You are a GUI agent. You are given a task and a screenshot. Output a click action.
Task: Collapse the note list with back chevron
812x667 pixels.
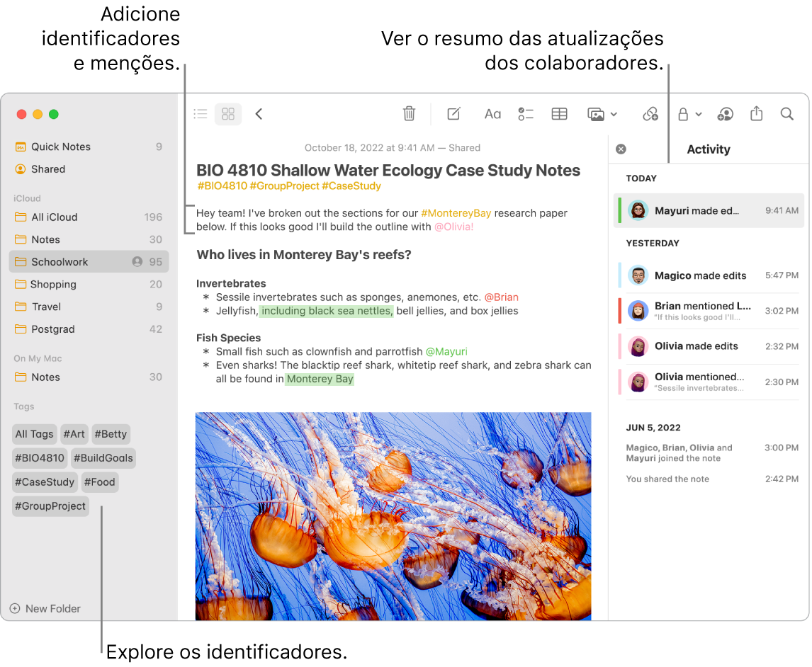tap(259, 113)
